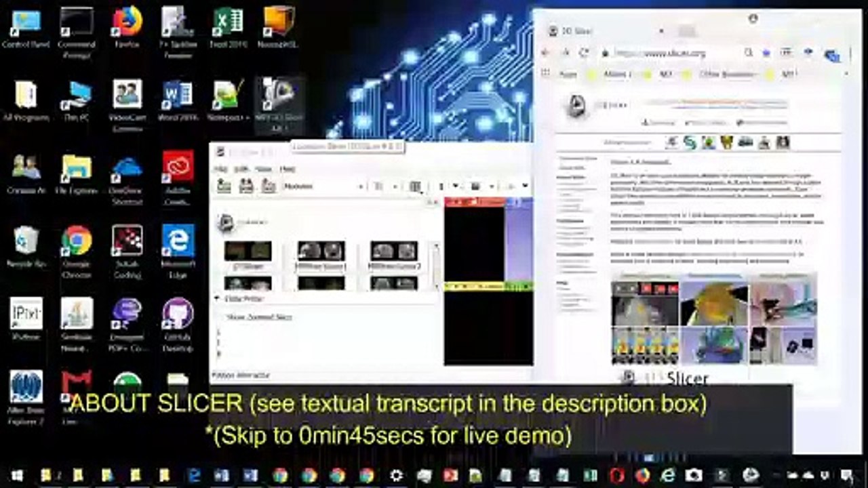The width and height of the screenshot is (868, 488).
Task: Click Slicer's Save toolbar icon
Action: pyautogui.click(x=269, y=186)
